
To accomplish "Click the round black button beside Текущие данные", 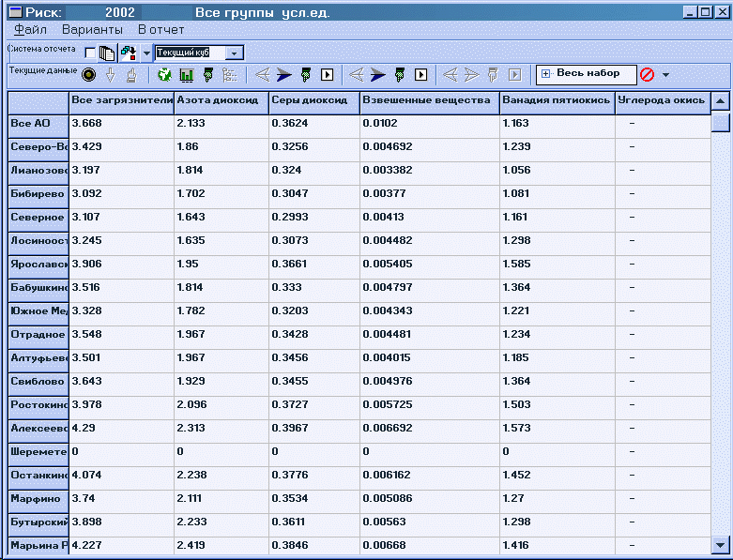I will click(x=88, y=75).
